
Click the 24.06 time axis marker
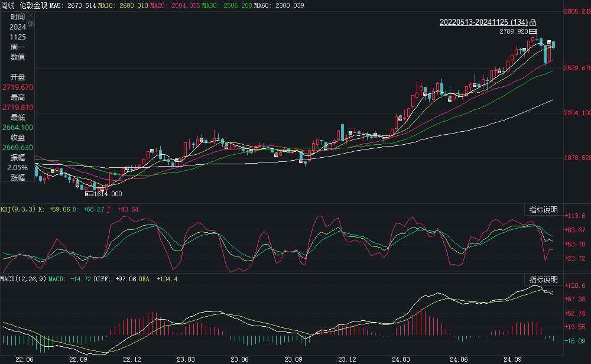459,359
